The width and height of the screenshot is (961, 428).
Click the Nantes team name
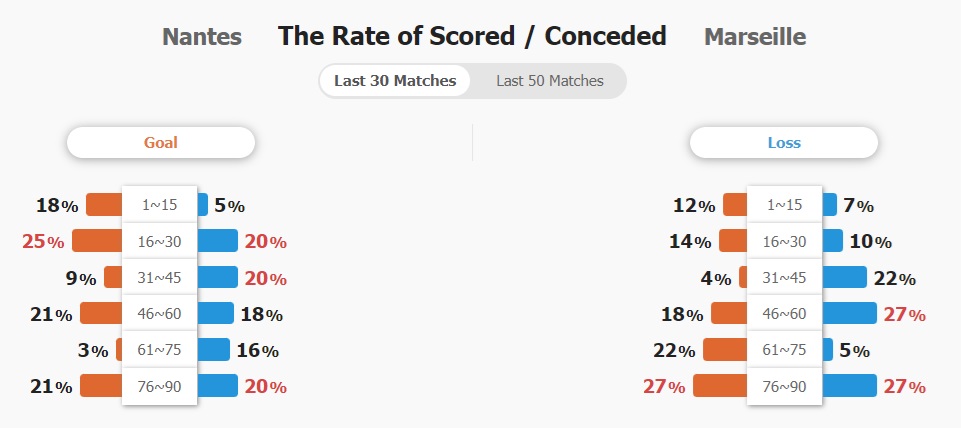click(202, 37)
